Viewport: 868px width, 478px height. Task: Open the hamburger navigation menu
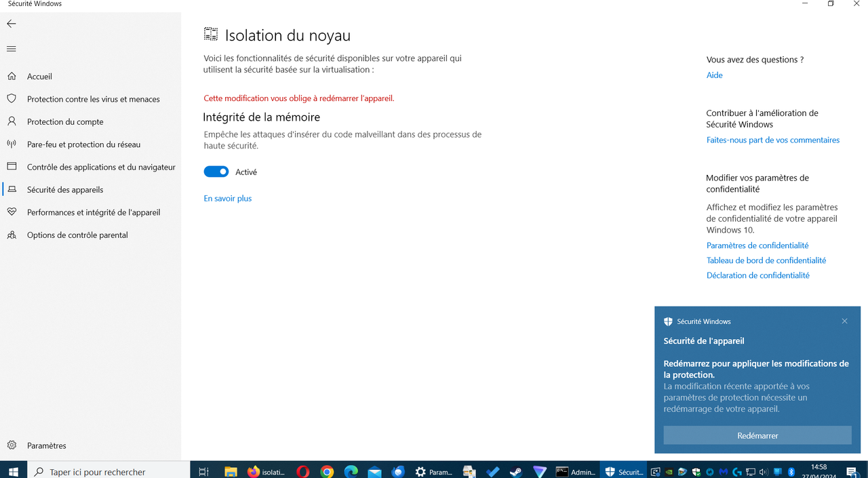click(11, 49)
